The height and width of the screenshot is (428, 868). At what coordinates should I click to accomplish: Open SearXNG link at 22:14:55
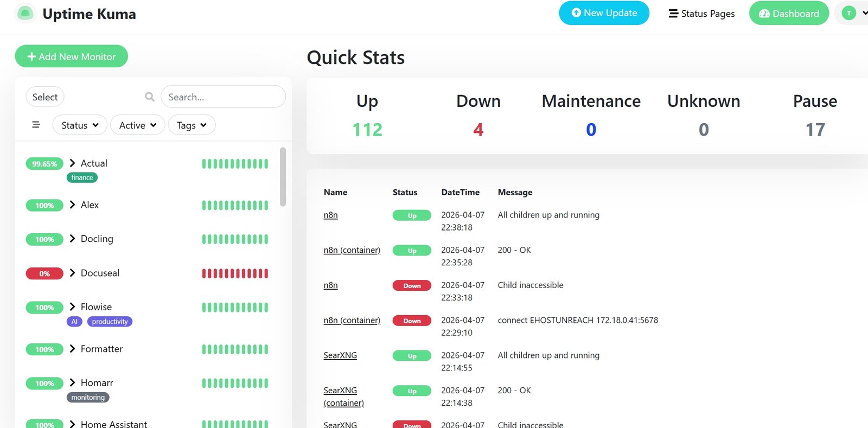[x=340, y=355]
